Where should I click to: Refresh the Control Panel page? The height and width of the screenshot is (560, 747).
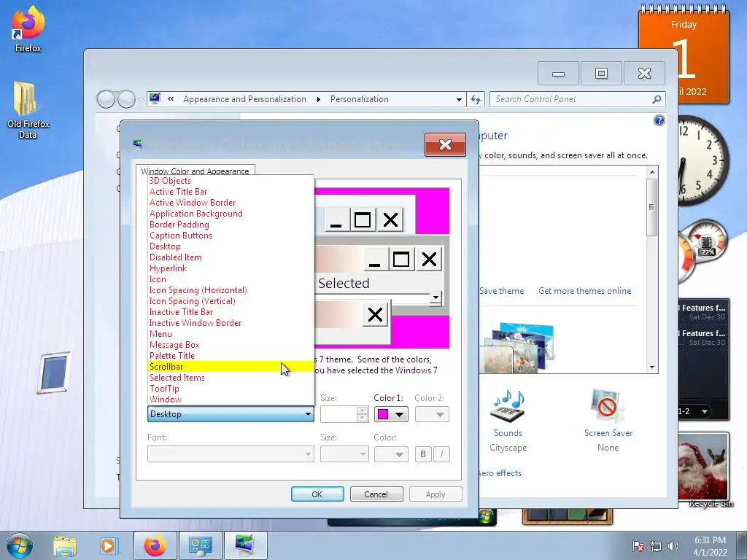pos(476,99)
